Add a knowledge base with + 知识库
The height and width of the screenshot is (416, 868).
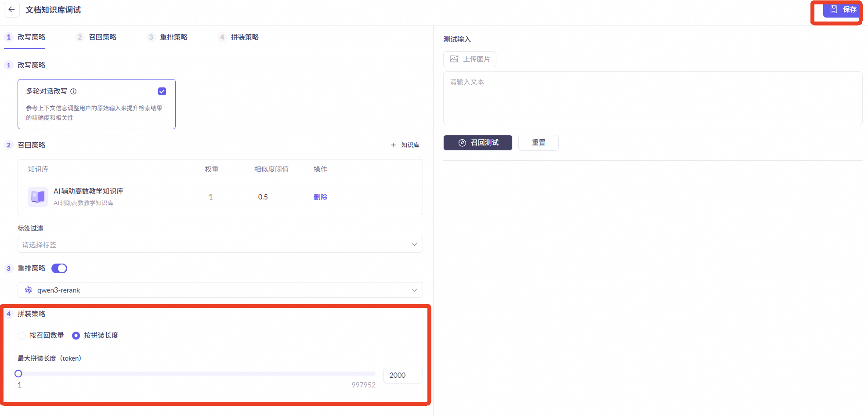tap(405, 145)
